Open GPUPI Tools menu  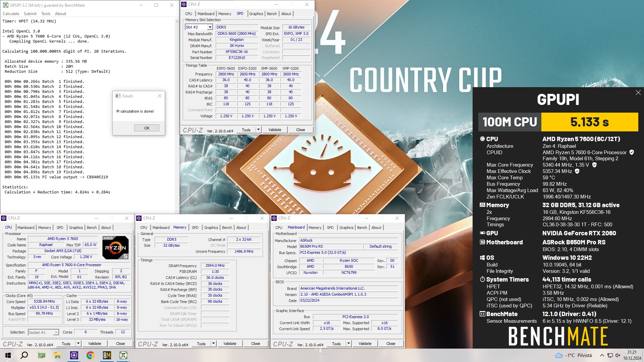point(46,14)
